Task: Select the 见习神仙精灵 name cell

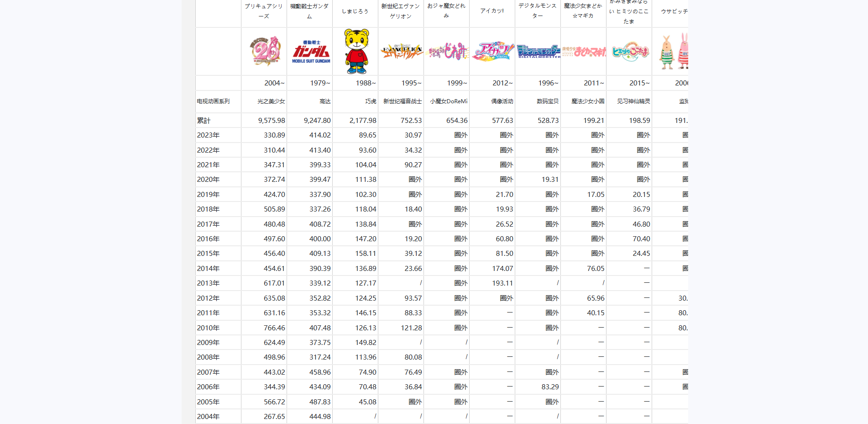Action: 633,101
